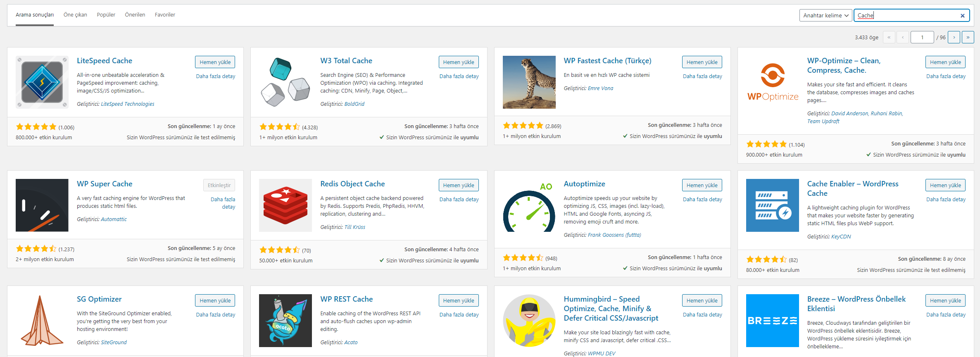Open LiteSpeed Cache title link
The image size is (980, 357).
click(105, 61)
